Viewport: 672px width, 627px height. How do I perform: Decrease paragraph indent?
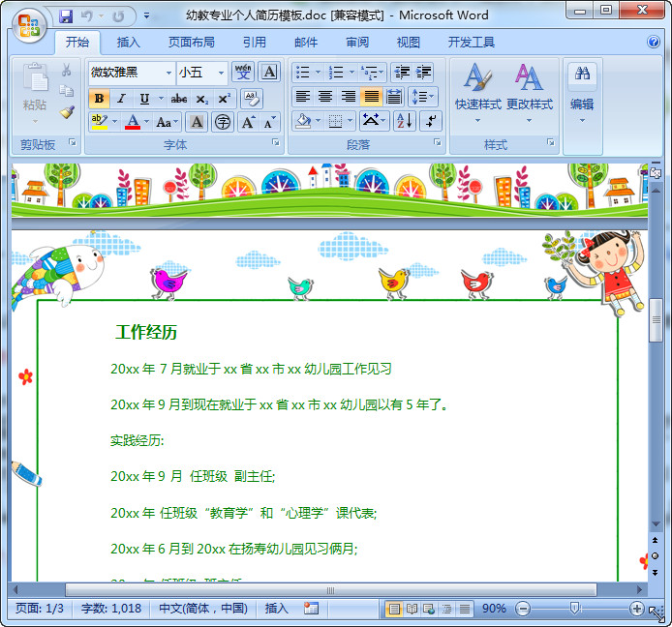tap(402, 72)
